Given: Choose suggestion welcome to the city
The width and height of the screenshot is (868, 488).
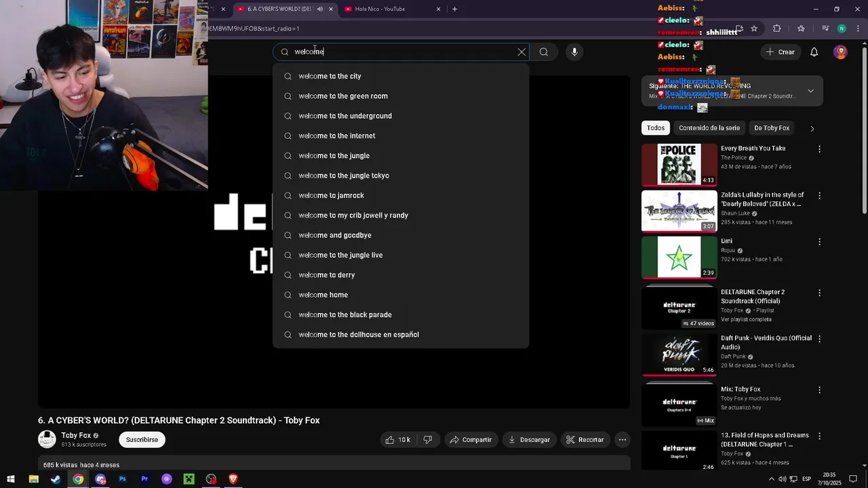Looking at the screenshot, I should tap(401, 76).
